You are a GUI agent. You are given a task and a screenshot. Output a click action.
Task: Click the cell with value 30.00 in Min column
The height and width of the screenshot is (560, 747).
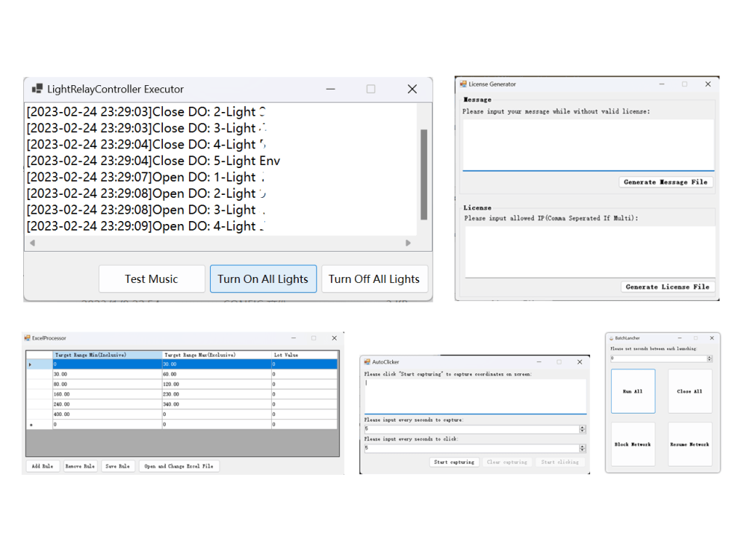[x=107, y=374]
